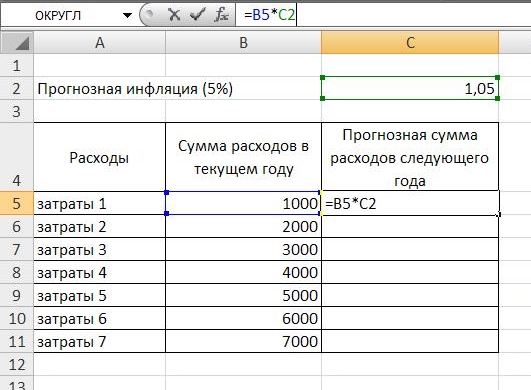The width and height of the screenshot is (531, 390).
Task: Click cell B11 with value 7000
Action: coord(243,342)
